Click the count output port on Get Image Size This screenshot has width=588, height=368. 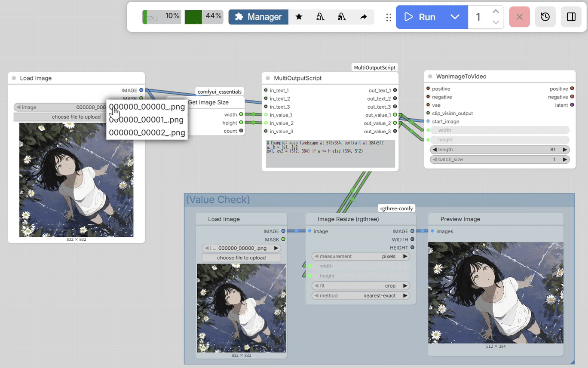(x=241, y=131)
